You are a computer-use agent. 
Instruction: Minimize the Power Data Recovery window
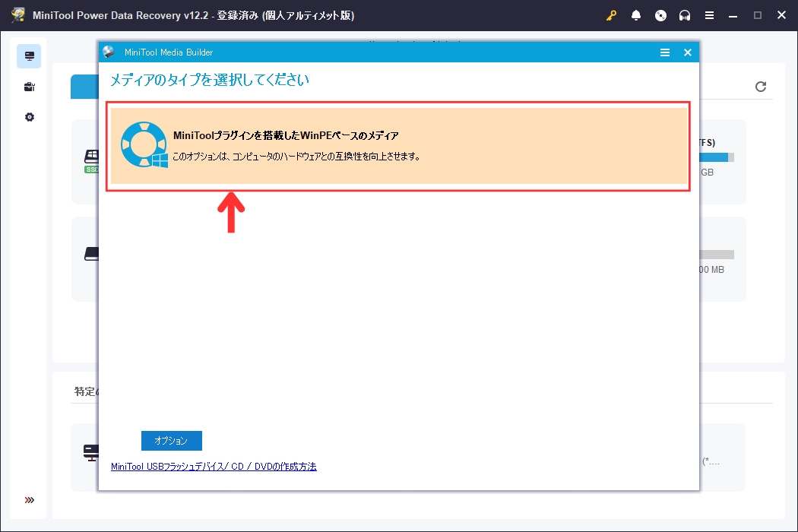click(x=733, y=15)
